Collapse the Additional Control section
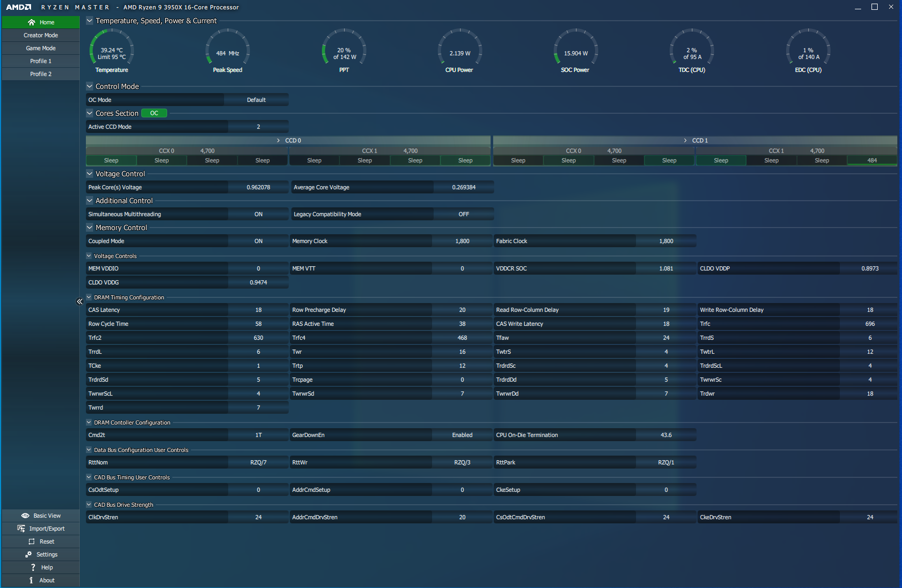The width and height of the screenshot is (902, 588). tap(90, 201)
